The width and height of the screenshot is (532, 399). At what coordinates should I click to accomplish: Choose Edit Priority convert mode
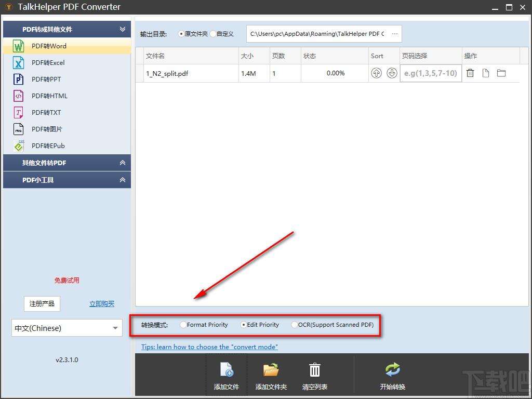pos(260,325)
